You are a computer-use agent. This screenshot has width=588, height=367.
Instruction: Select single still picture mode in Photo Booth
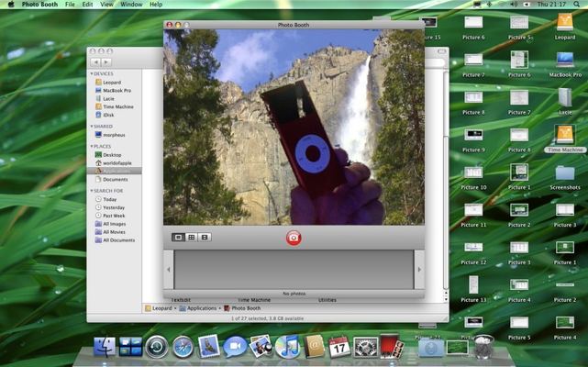(x=179, y=237)
